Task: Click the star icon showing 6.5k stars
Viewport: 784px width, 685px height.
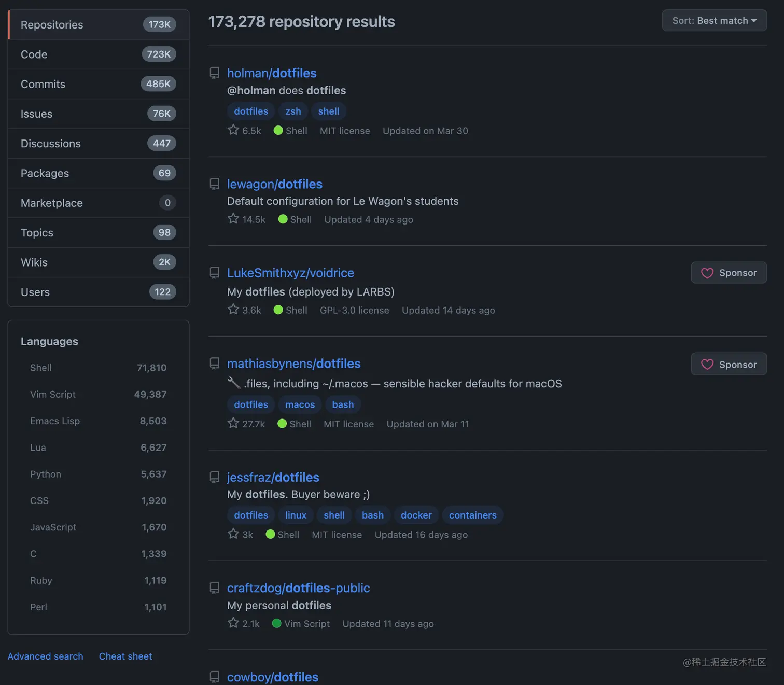Action: click(x=233, y=130)
